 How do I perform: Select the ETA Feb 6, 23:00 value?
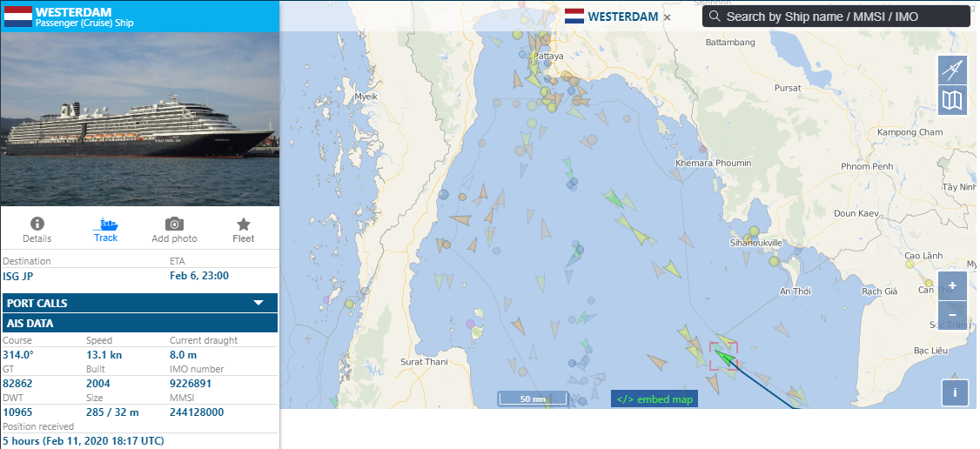point(199,275)
